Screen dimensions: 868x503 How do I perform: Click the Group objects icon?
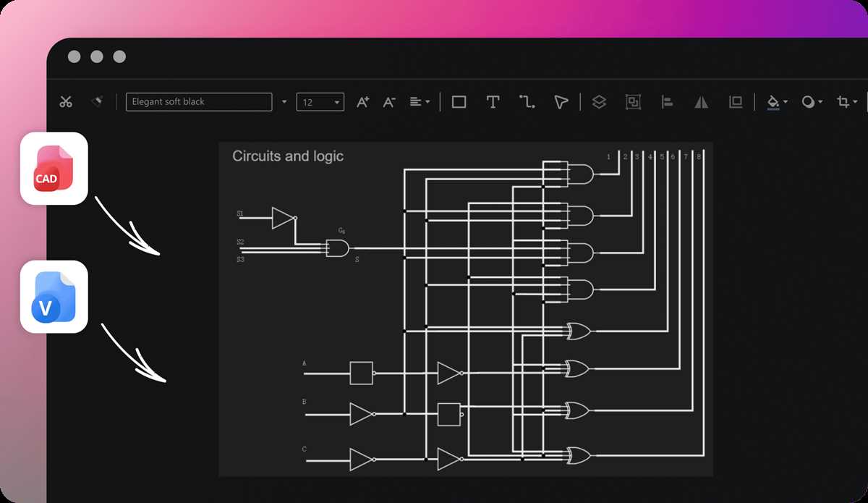tap(633, 102)
